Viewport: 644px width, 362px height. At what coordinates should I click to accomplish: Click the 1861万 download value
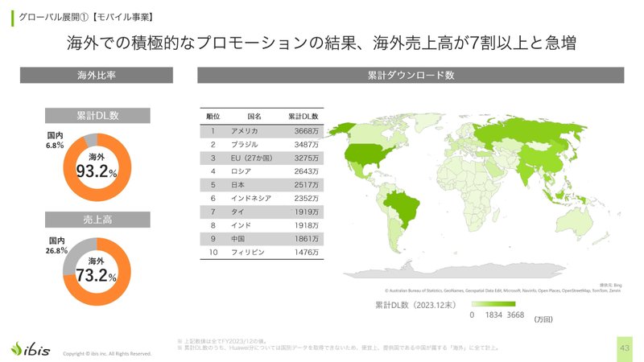click(x=307, y=239)
